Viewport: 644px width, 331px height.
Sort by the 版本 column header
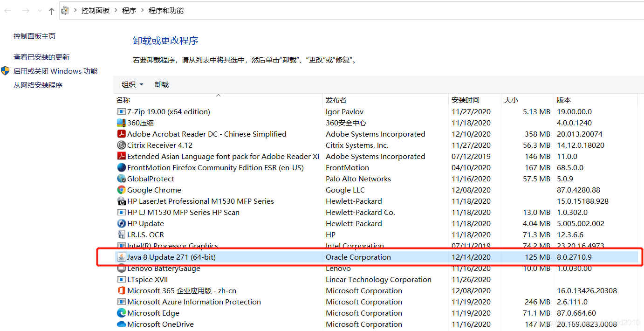[596, 100]
